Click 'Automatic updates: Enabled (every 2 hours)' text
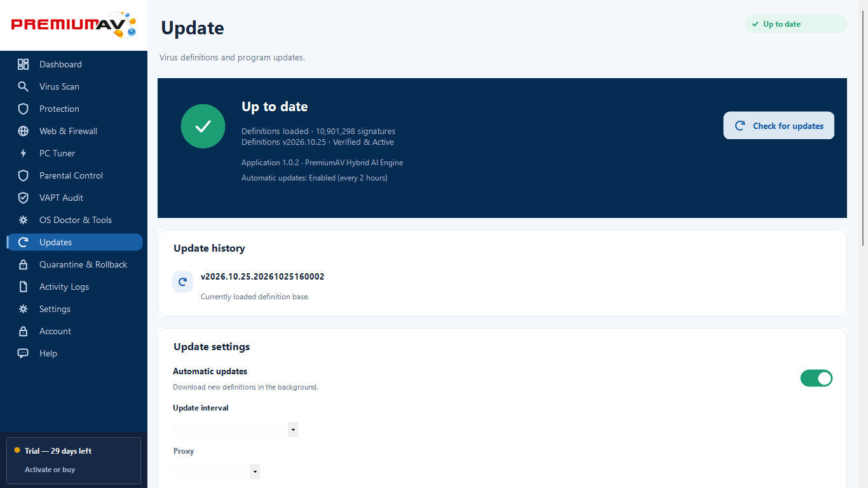This screenshot has height=488, width=868. tap(315, 178)
